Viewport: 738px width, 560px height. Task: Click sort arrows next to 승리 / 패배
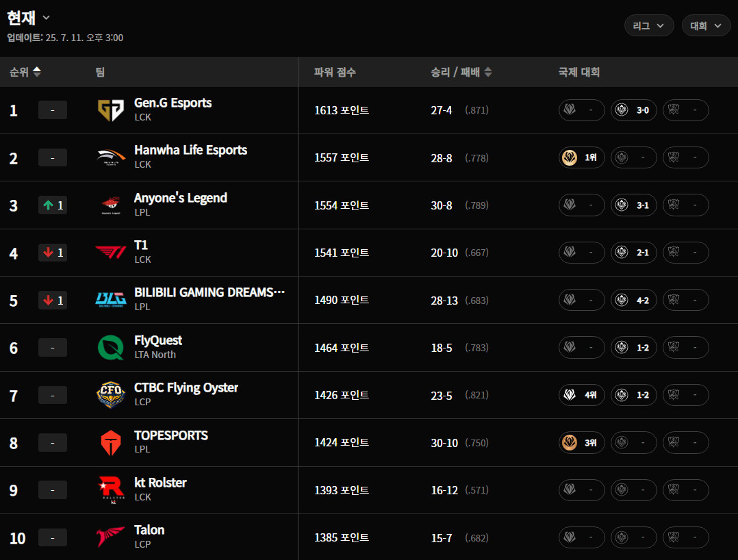487,72
